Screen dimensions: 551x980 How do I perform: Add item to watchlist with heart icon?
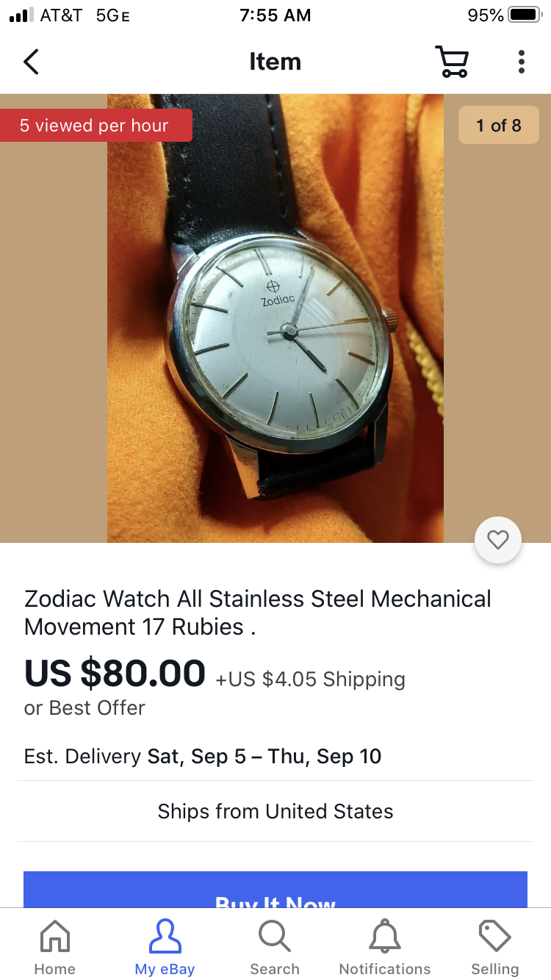point(498,541)
